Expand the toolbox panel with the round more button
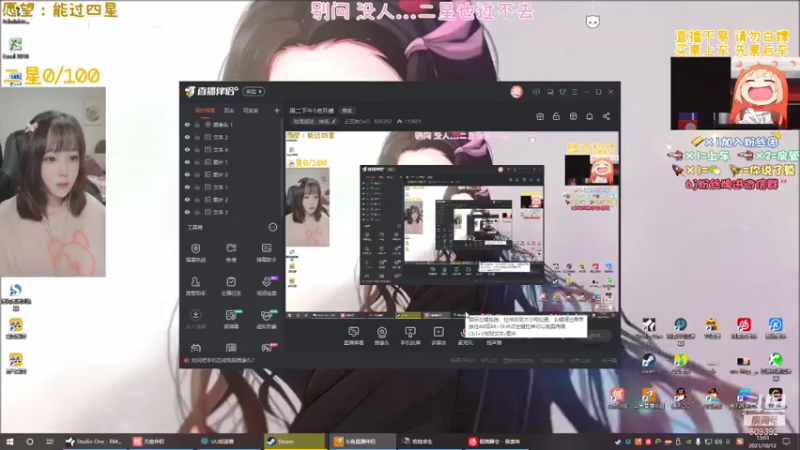 pyautogui.click(x=273, y=227)
